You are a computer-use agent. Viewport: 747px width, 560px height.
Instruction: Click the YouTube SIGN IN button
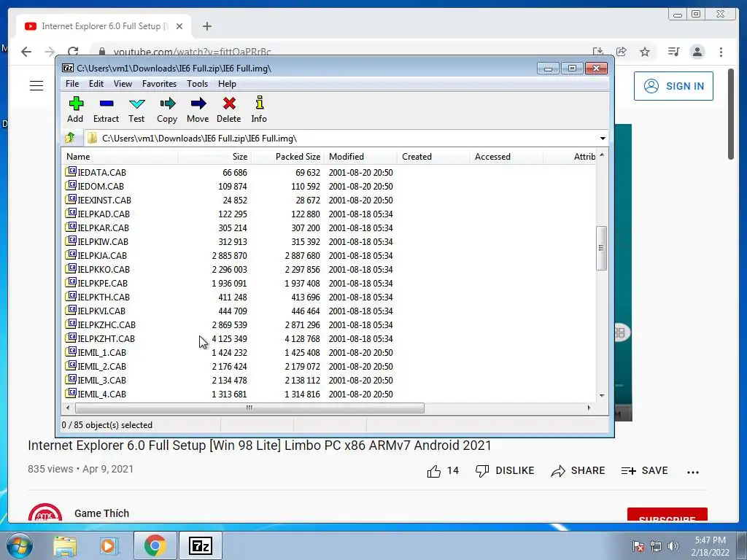pyautogui.click(x=673, y=86)
